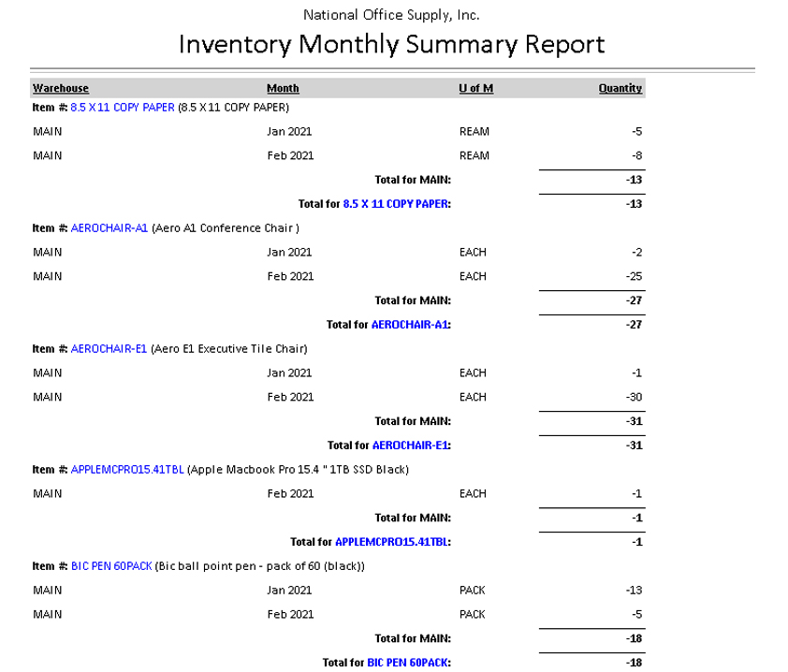
Task: Click the Month column header
Action: [x=283, y=88]
